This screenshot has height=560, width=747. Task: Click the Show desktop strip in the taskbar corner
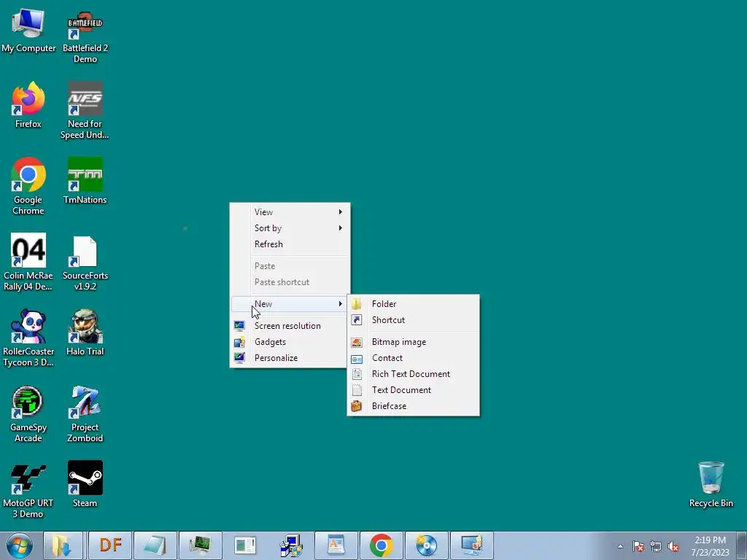[x=742, y=545]
